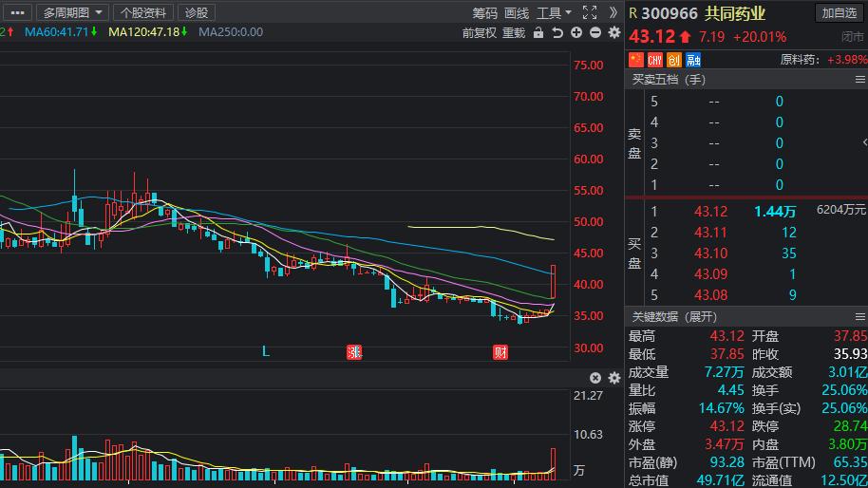Click the stock code 300966
The width and height of the screenshot is (868, 488).
pos(670,13)
